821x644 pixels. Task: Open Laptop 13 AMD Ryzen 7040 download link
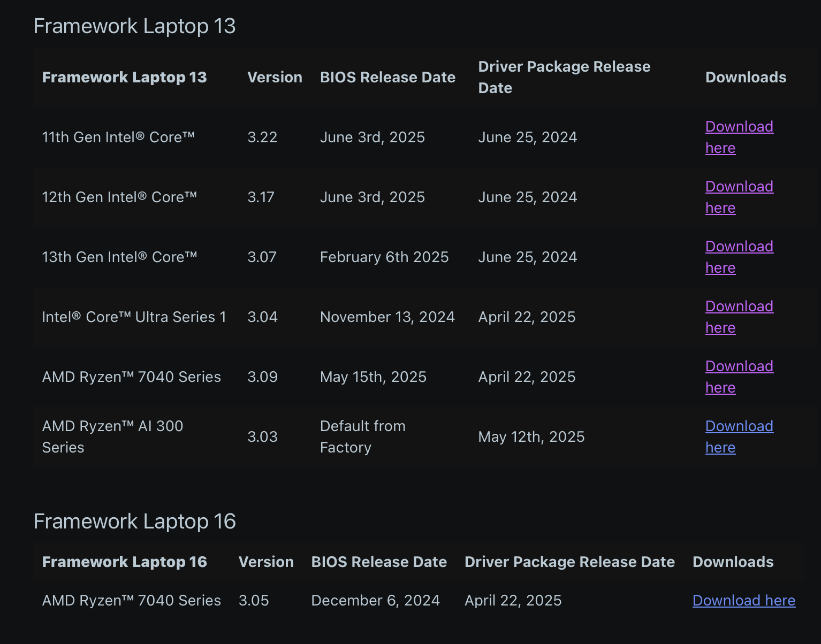tap(739, 366)
